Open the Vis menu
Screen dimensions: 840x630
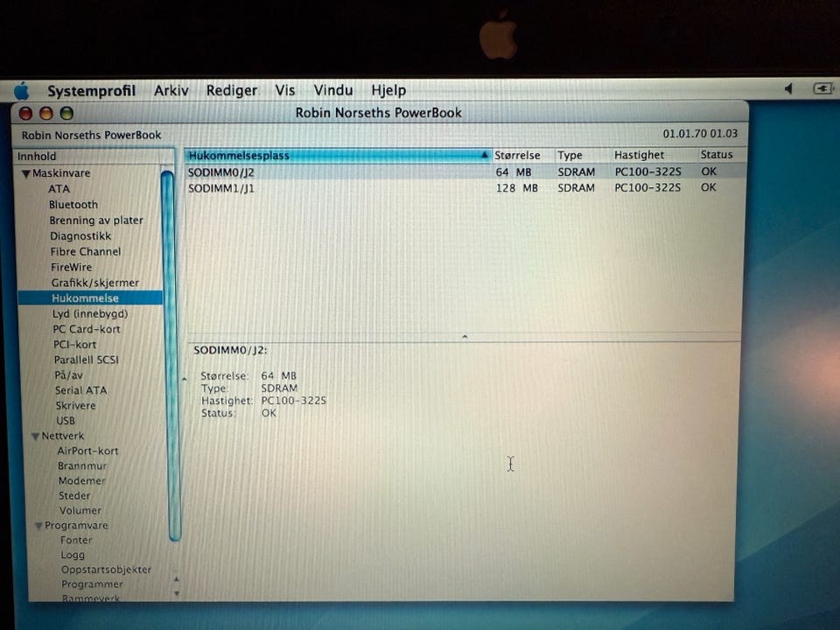(284, 89)
